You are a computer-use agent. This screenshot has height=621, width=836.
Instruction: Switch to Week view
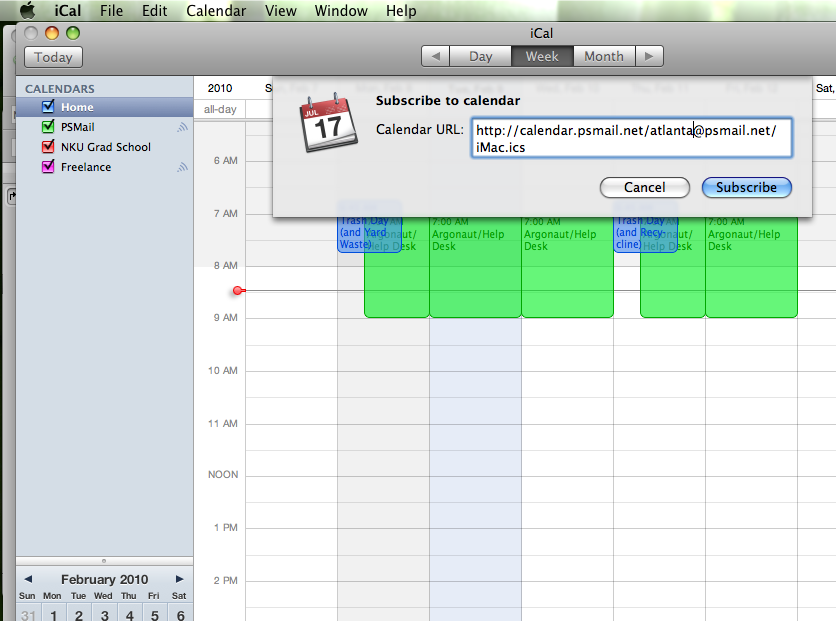click(x=542, y=57)
